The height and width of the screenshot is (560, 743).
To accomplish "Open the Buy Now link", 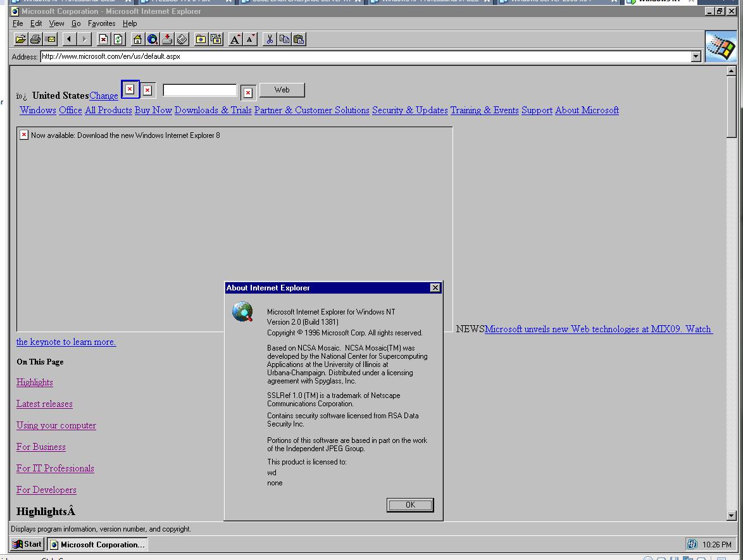I will (153, 110).
